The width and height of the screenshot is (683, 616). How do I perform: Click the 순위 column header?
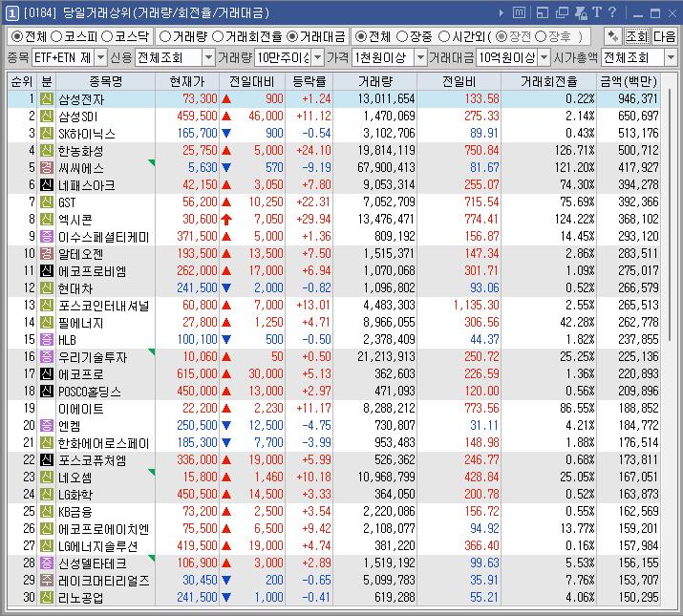click(x=22, y=81)
